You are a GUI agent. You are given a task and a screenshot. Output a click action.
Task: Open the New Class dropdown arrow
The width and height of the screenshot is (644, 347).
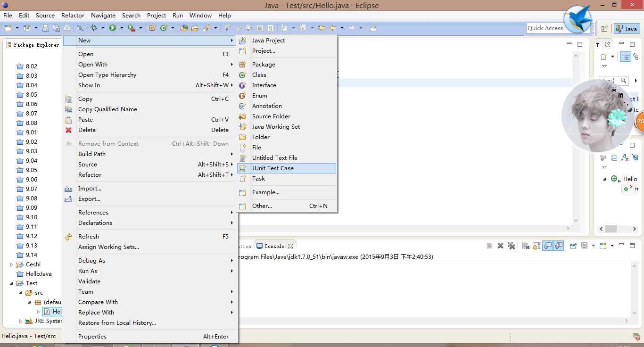point(173,28)
